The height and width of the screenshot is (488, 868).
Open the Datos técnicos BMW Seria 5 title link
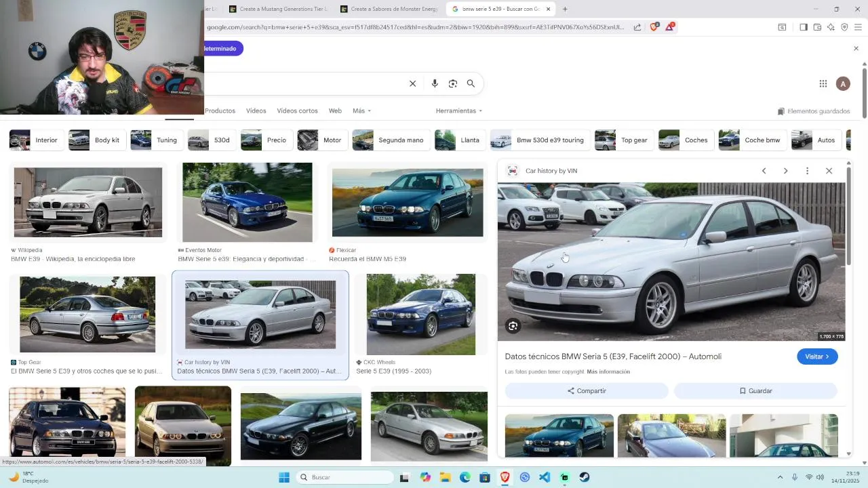(613, 357)
